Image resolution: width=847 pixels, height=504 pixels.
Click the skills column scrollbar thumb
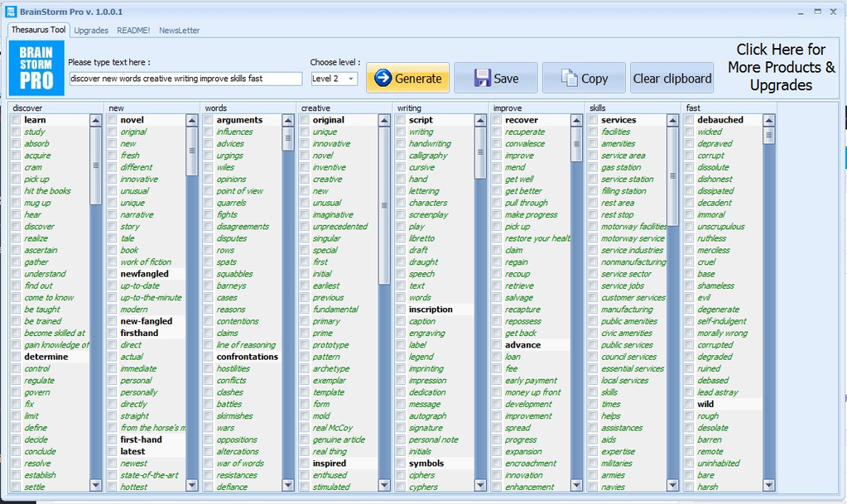click(x=672, y=175)
